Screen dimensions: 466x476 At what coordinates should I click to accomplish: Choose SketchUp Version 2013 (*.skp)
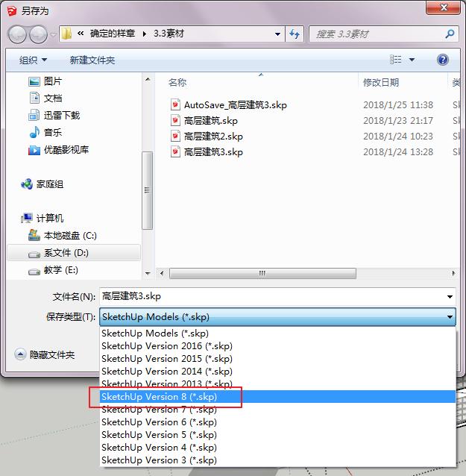pos(277,384)
